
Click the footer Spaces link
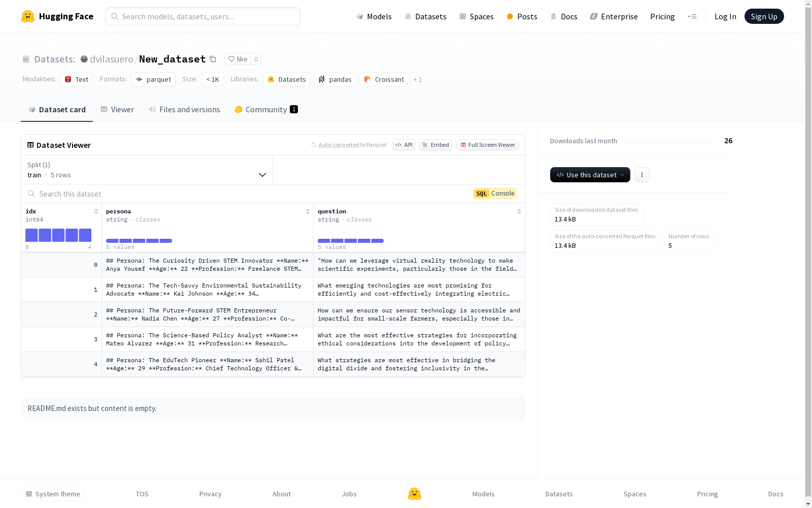click(635, 494)
